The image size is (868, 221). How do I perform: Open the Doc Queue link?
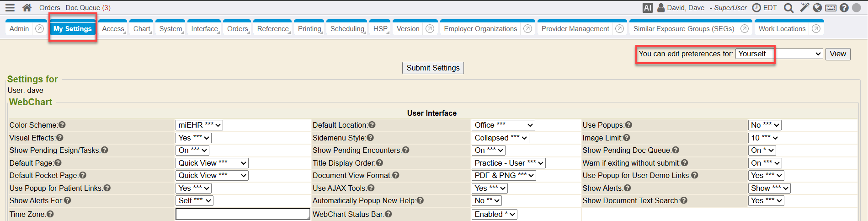click(x=88, y=8)
